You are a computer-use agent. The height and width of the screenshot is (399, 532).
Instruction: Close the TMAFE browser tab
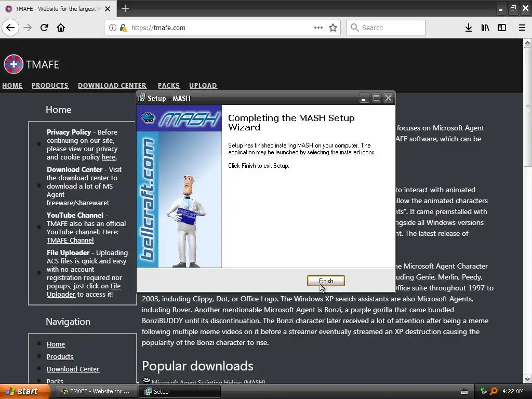click(x=108, y=9)
